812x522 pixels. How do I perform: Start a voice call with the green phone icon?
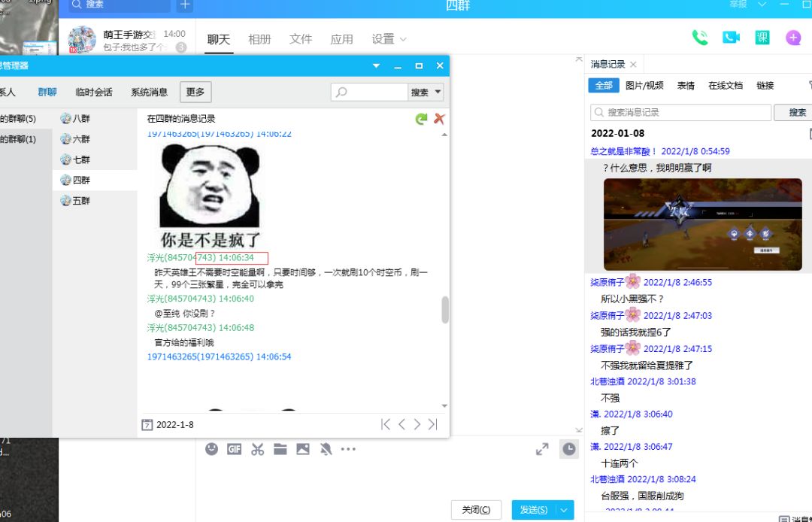[x=700, y=38]
